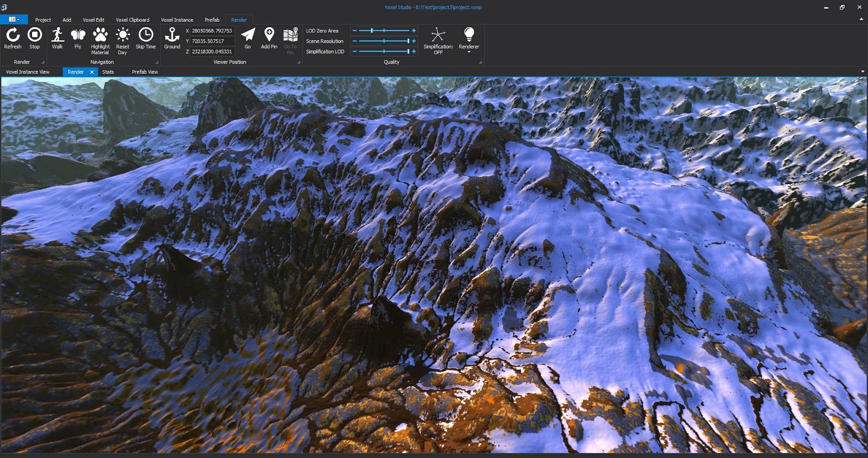
Task: Click the Go paper plane icon
Action: coord(248,35)
